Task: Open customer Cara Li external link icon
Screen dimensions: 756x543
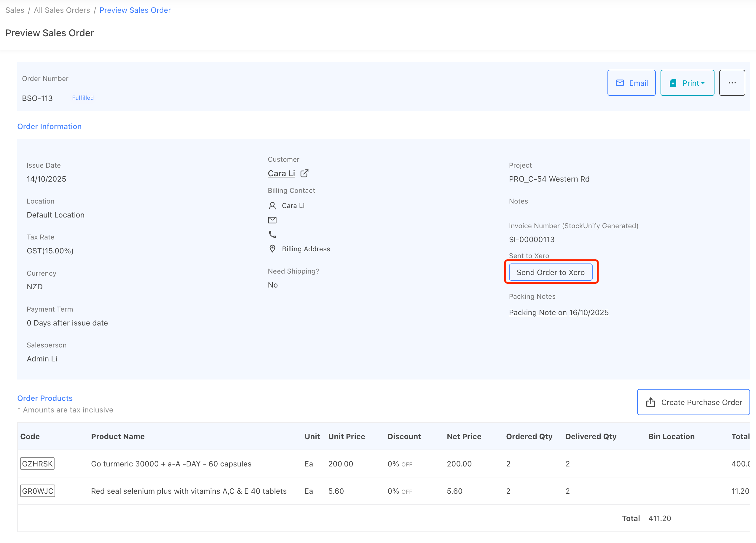Action: tap(304, 174)
